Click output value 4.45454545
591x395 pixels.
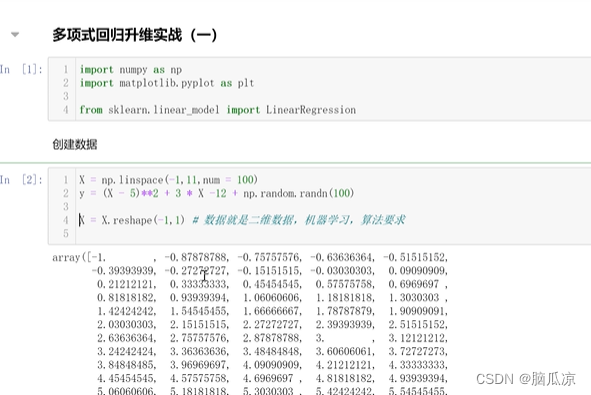point(126,378)
